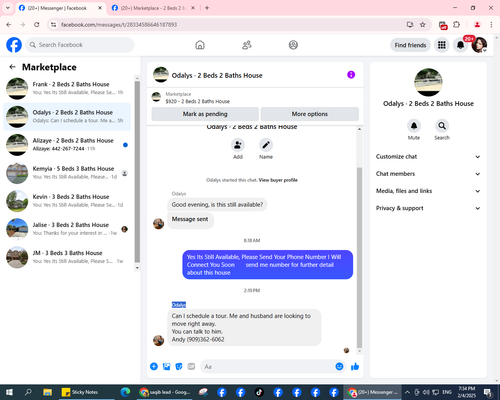Expand the Customize chat section
This screenshot has height=400, width=500.
(428, 157)
